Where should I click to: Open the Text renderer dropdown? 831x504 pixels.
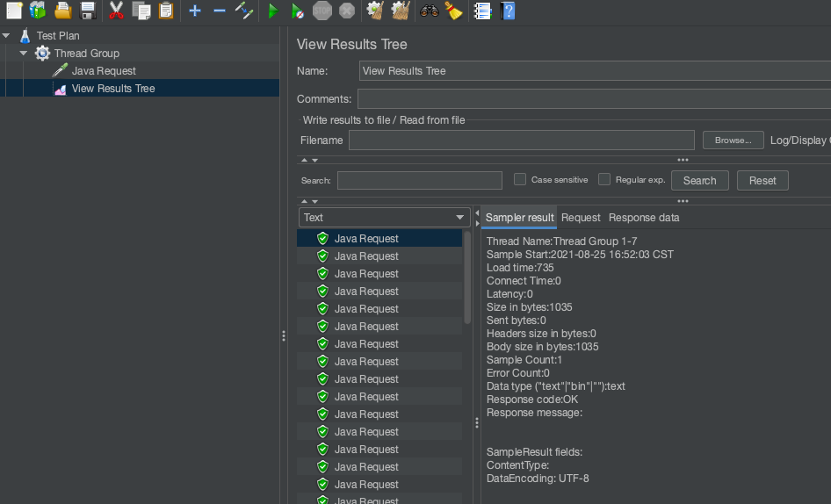384,217
